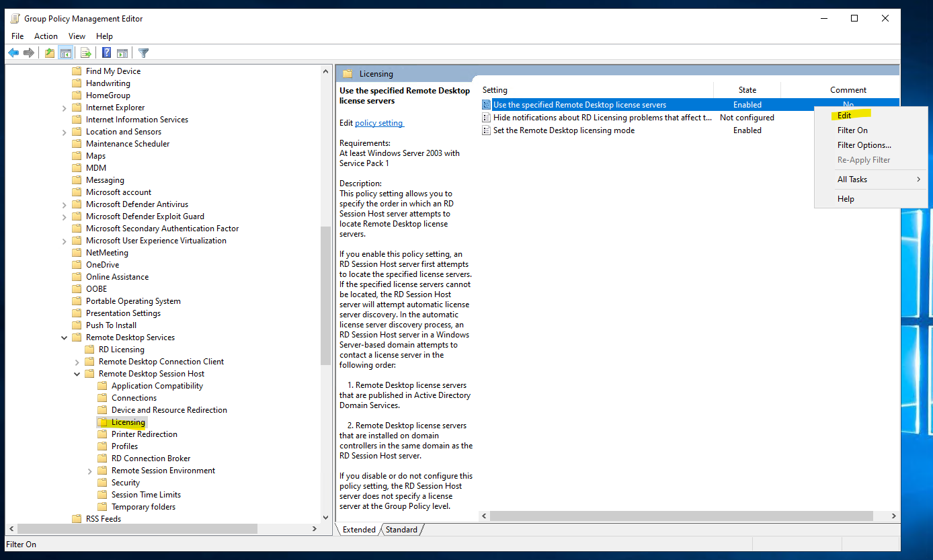Open the View menu
Viewport: 933px width, 560px height.
click(77, 36)
